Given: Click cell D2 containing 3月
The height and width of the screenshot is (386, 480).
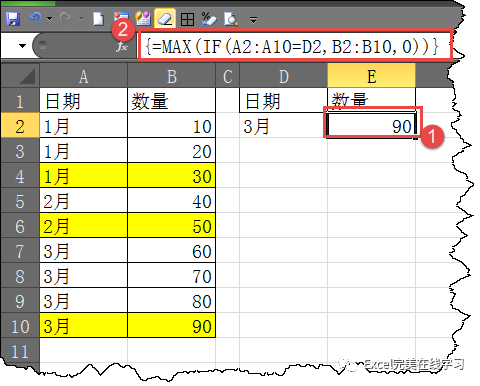Looking at the screenshot, I should click(x=284, y=125).
